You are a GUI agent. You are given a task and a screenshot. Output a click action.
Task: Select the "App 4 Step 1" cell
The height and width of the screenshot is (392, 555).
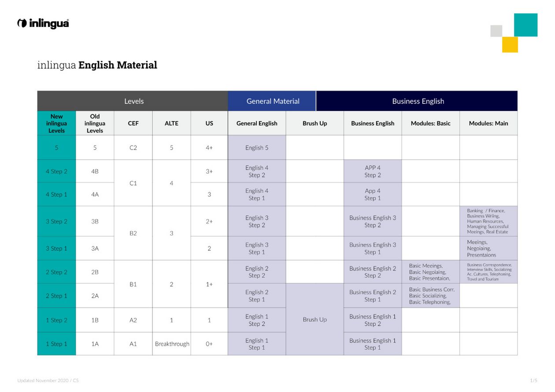tap(373, 194)
